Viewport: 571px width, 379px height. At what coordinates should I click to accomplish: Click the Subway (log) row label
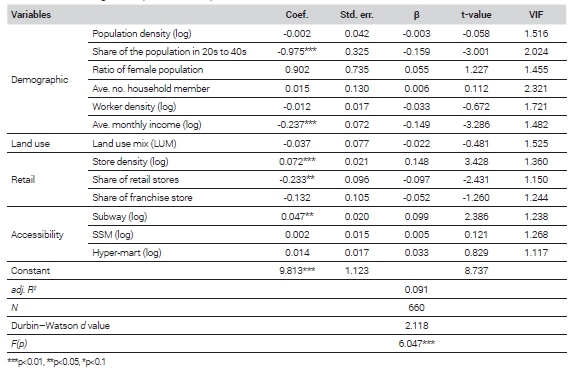(x=119, y=217)
